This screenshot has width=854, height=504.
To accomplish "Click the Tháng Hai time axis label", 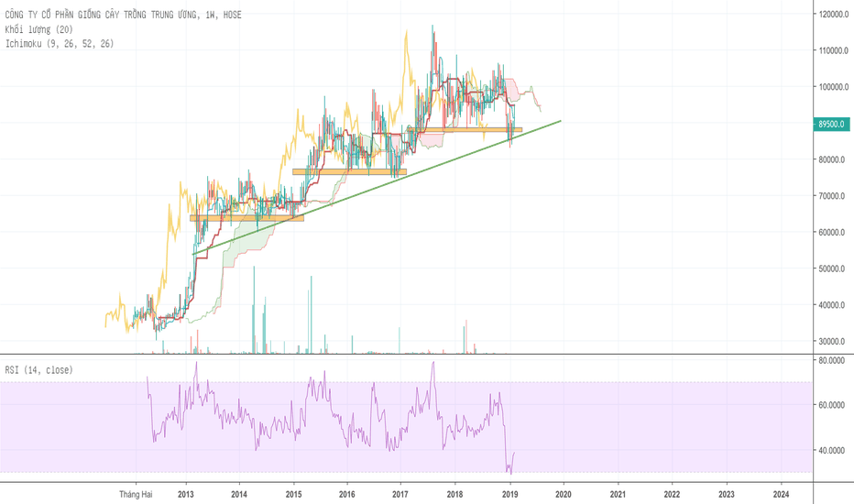I will point(135,494).
